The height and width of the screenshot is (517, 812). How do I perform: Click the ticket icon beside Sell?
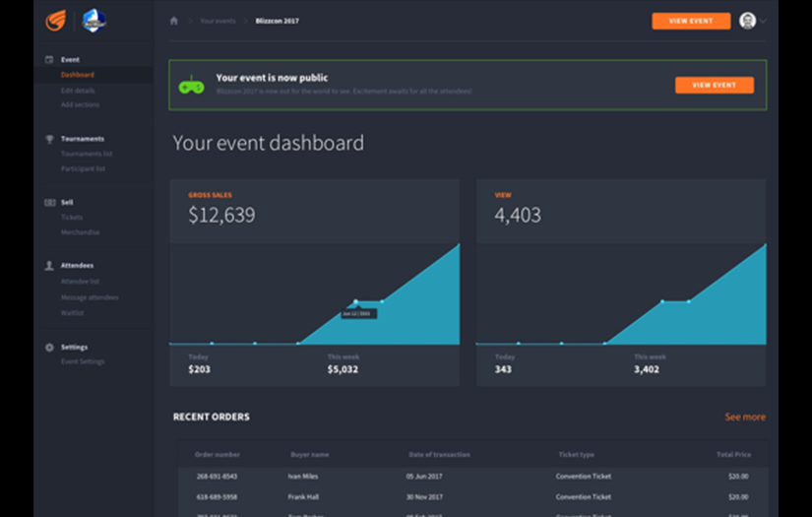[49, 202]
